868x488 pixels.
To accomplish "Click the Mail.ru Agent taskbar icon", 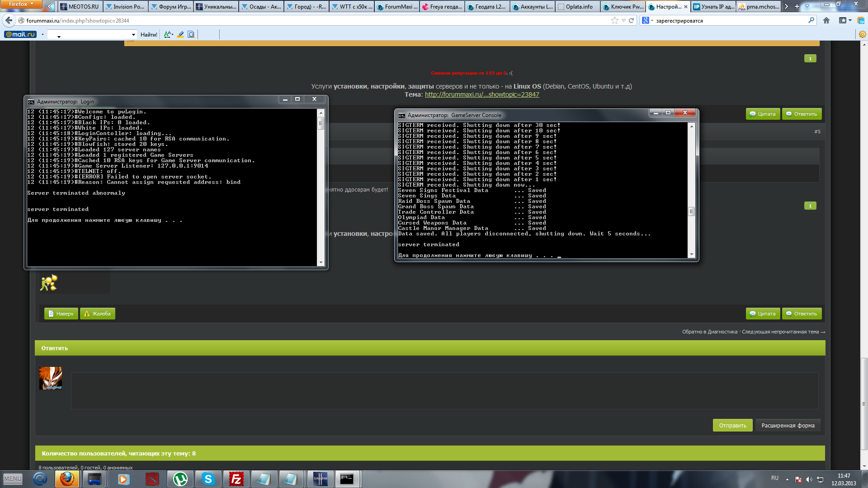I will coord(40,479).
